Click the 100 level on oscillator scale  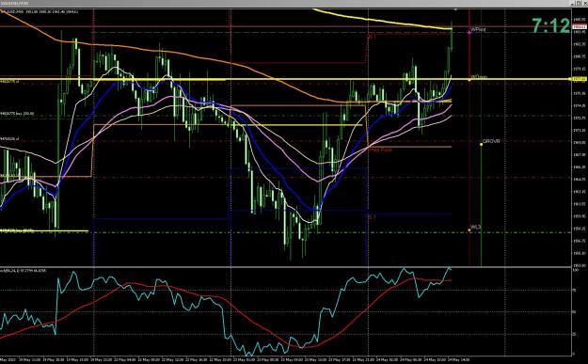pyautogui.click(x=576, y=270)
